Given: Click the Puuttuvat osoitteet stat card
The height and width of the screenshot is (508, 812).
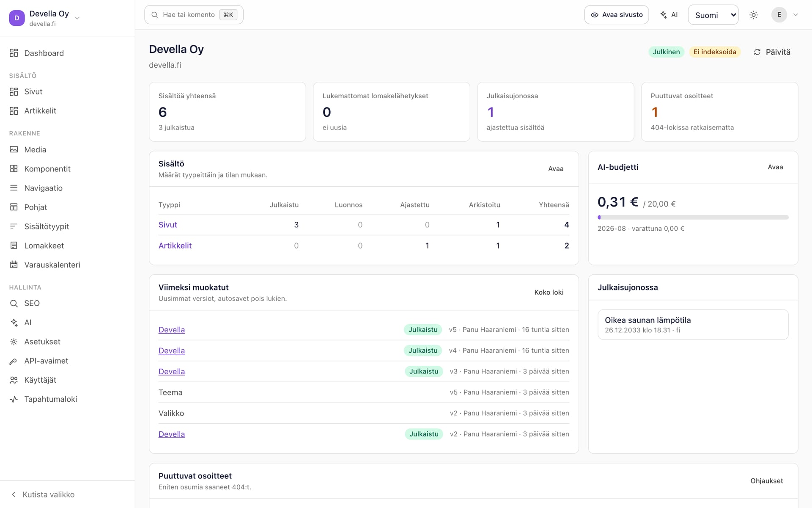Looking at the screenshot, I should 719,112.
